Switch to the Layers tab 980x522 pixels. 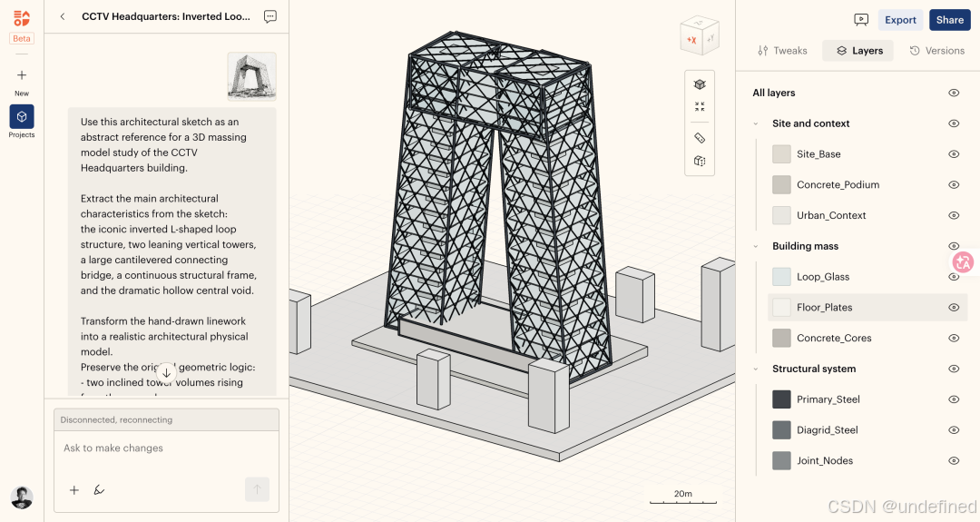click(858, 51)
